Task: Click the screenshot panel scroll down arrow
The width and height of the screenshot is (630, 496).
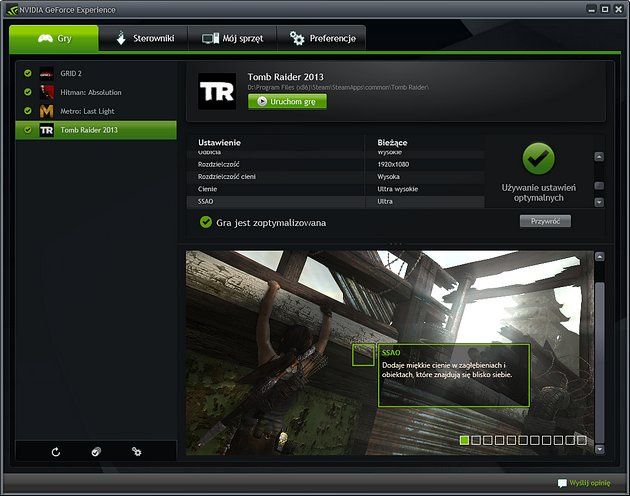Action: (x=599, y=449)
